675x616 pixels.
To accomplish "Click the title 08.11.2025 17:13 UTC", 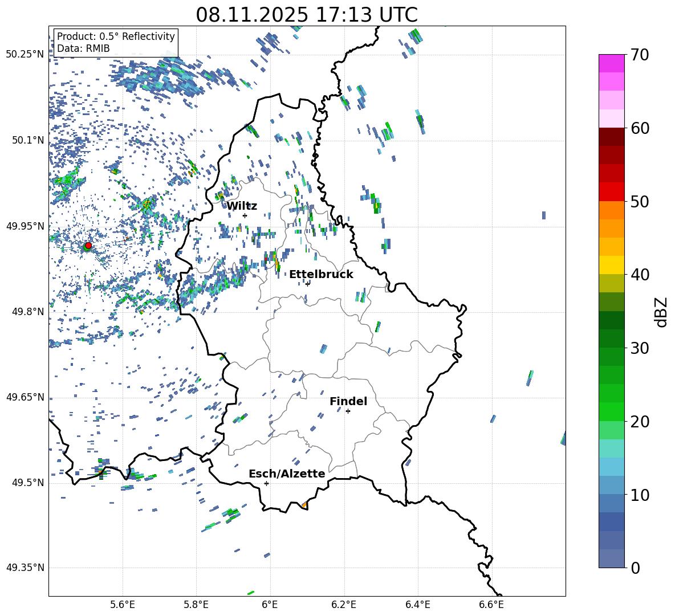I will click(307, 15).
